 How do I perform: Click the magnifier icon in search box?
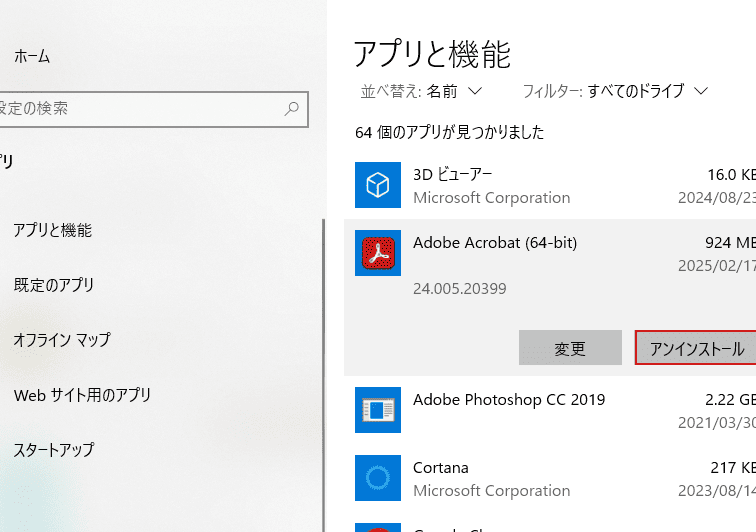[x=292, y=109]
